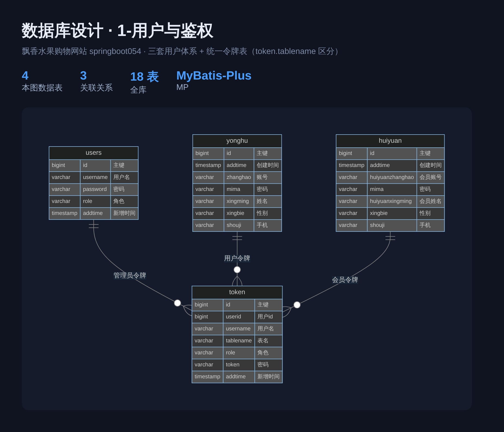
Task: Click the 角色 cell in users table
Action: 124,201
